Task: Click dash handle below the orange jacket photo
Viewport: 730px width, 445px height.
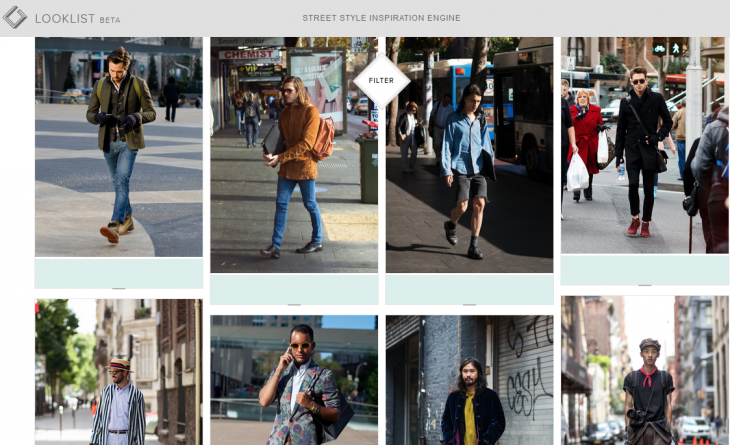Action: pyautogui.click(x=294, y=304)
